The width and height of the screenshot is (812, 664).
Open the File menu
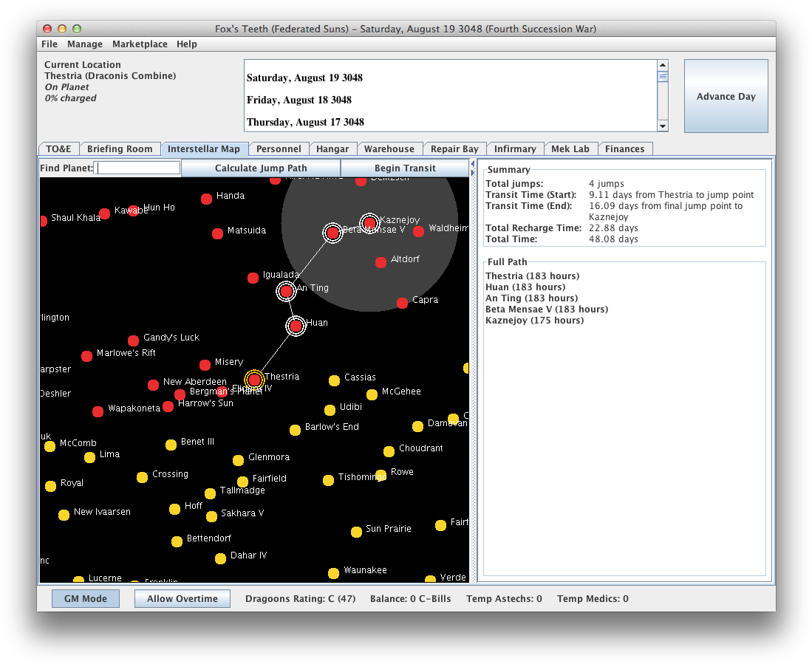[50, 44]
